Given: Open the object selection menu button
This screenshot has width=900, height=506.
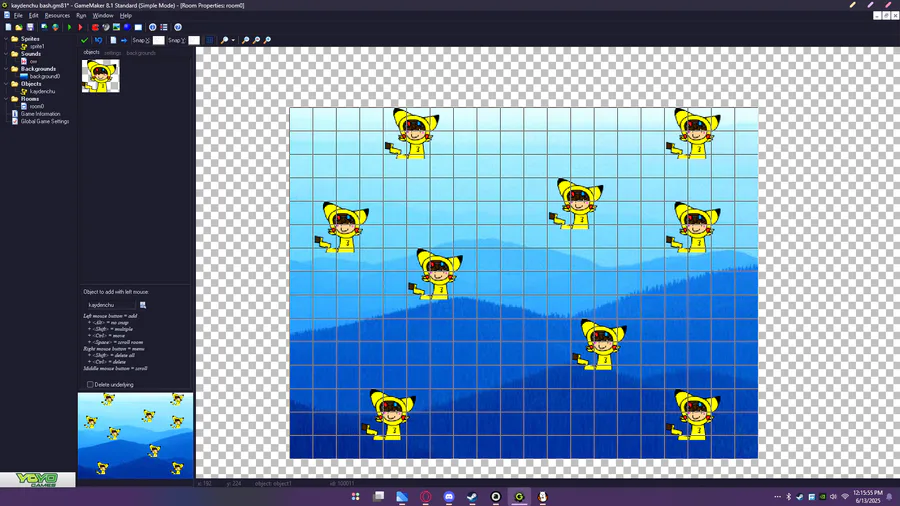Looking at the screenshot, I should pos(143,305).
